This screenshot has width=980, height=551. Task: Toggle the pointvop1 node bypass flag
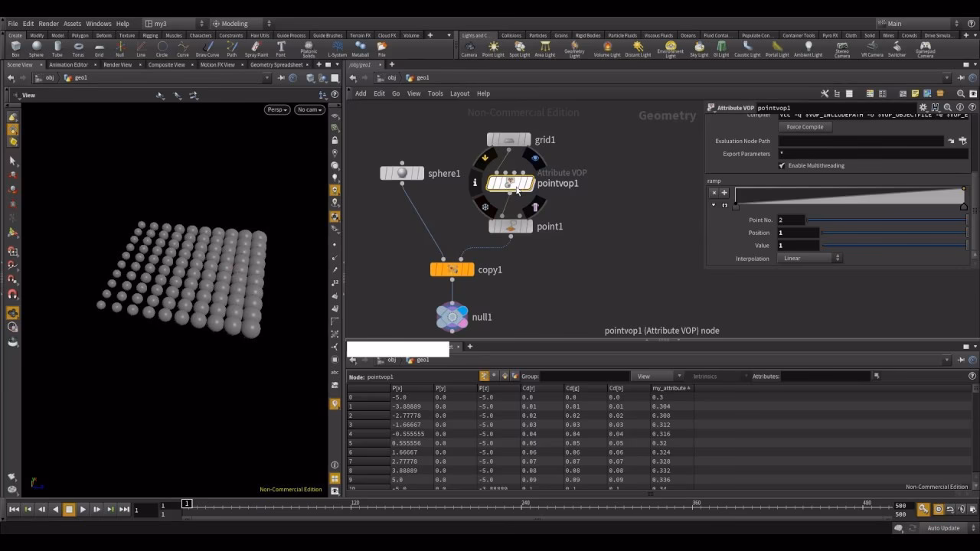[485, 158]
